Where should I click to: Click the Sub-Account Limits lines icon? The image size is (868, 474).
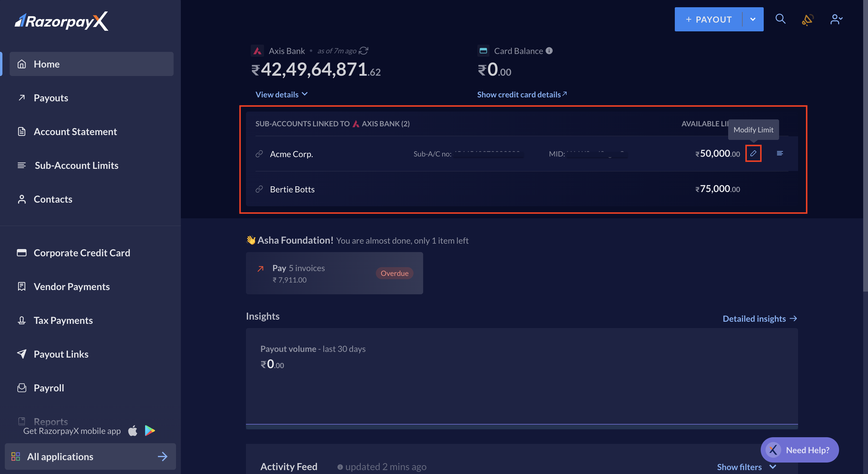[22, 165]
